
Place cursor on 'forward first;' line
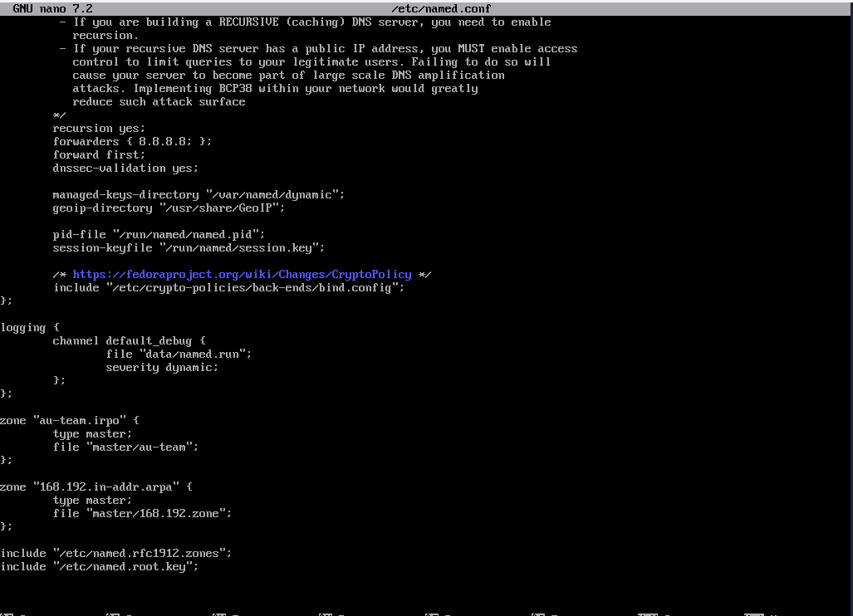pos(99,154)
